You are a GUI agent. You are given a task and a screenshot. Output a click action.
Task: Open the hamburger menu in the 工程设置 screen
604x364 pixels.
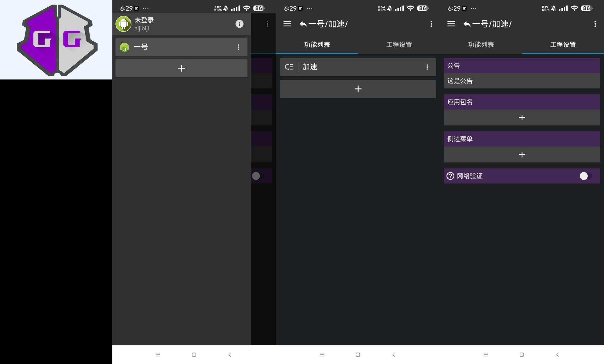point(451,24)
